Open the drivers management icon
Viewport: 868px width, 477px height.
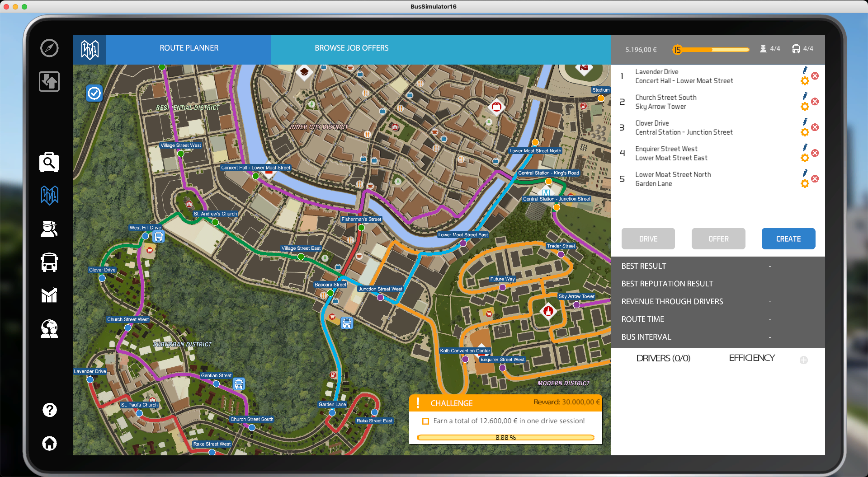tap(49, 229)
